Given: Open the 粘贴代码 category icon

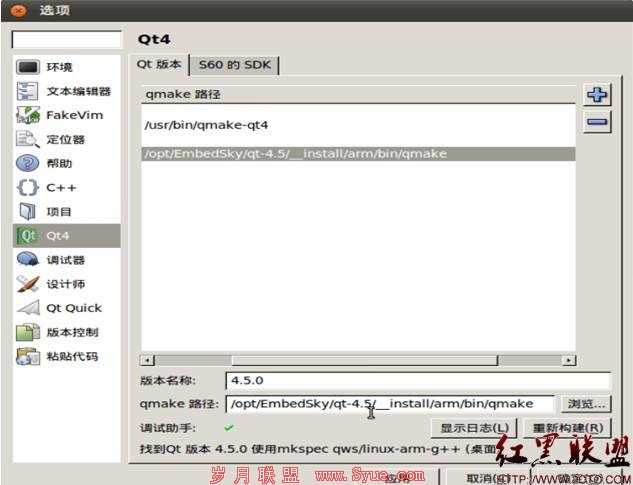Looking at the screenshot, I should coord(27,356).
